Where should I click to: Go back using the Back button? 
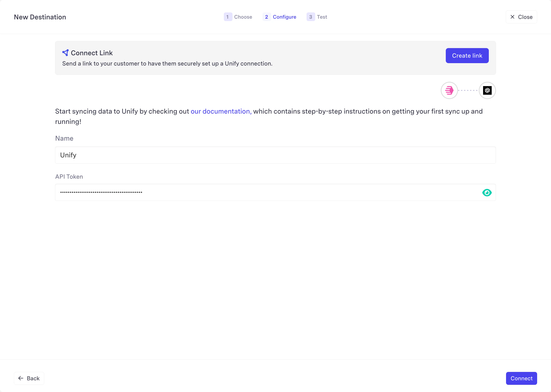[29, 378]
